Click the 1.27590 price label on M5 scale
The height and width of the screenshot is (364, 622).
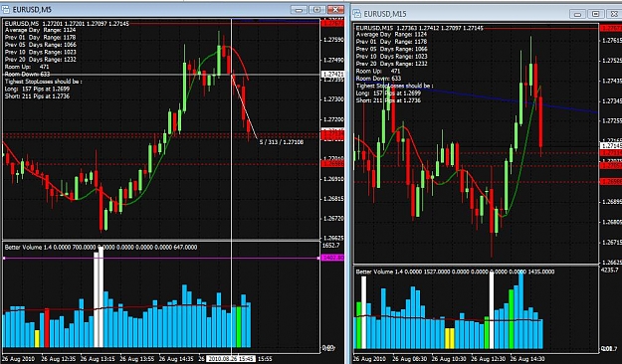point(333,40)
